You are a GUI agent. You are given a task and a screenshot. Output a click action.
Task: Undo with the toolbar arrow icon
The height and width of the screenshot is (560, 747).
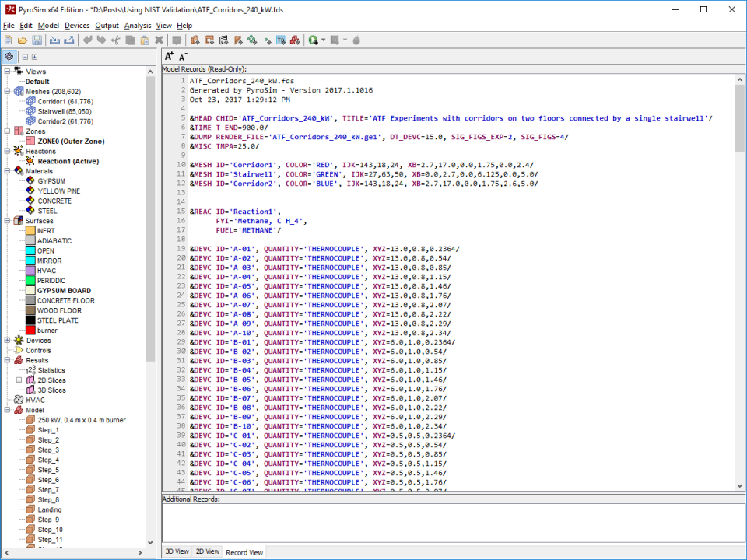[89, 40]
